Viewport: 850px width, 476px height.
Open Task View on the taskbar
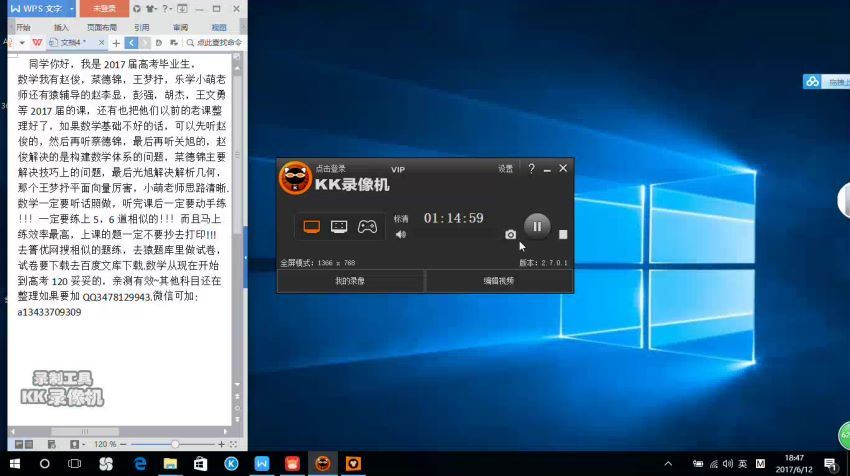coord(75,464)
